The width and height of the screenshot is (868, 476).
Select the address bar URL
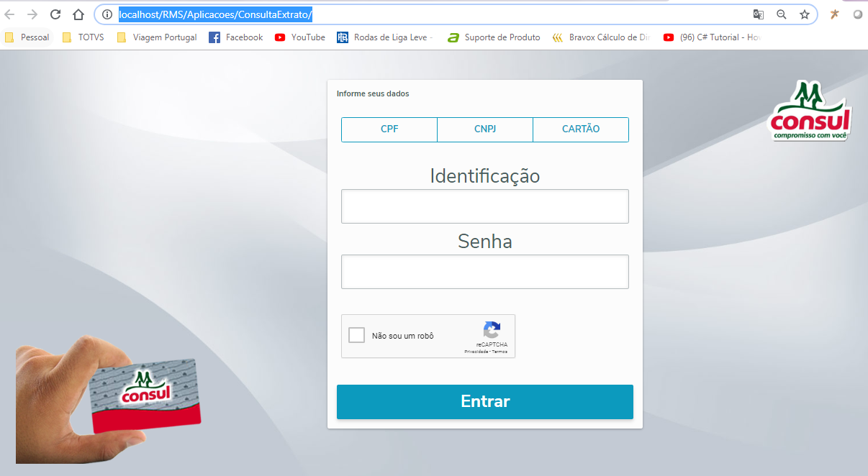(x=215, y=14)
